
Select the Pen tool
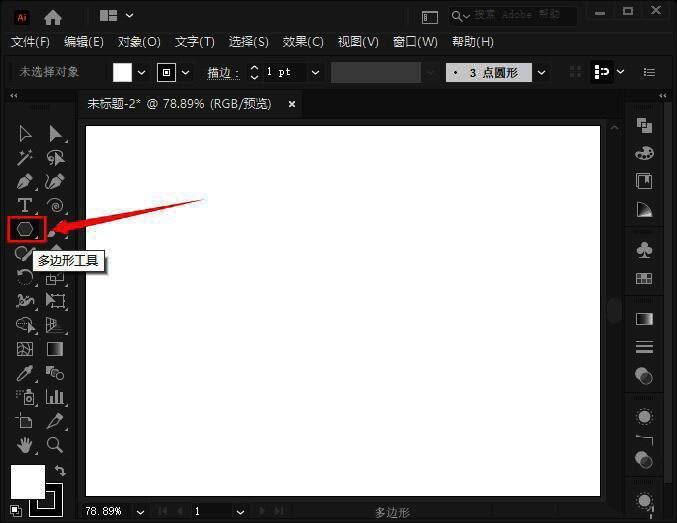point(25,182)
